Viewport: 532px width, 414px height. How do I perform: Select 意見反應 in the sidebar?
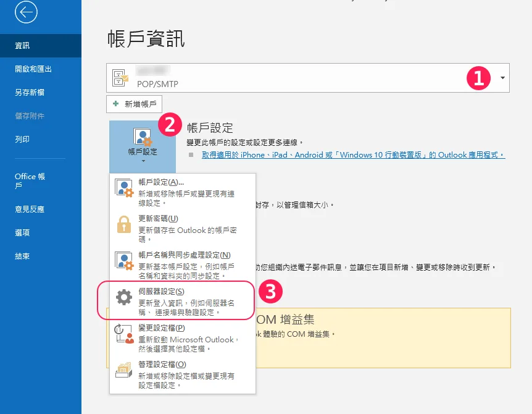click(x=30, y=209)
